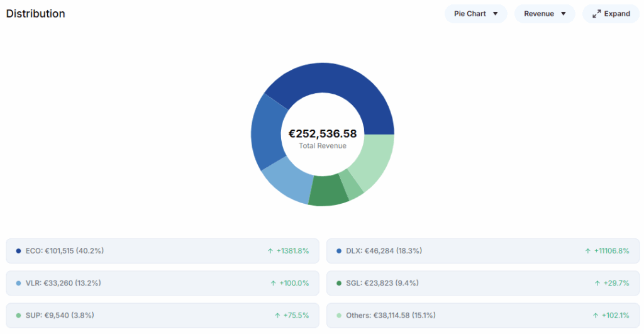Click the Others pale green legend dot

pyautogui.click(x=339, y=315)
